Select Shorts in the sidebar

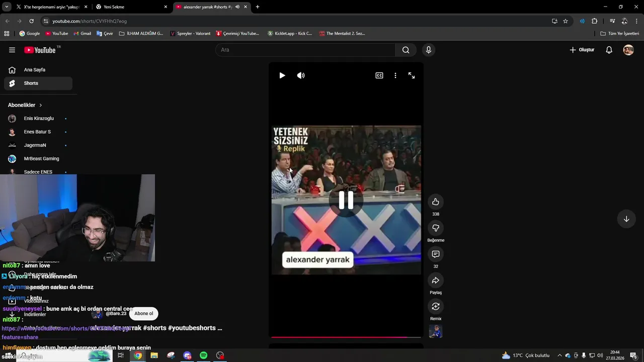coord(38,83)
